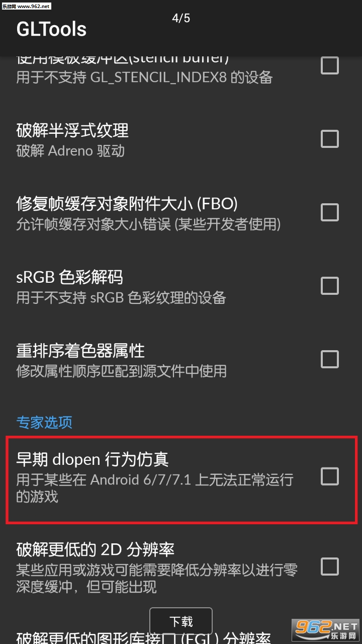The width and height of the screenshot is (362, 644).
Task: Tap the 重排序着色器属性 setting title
Action: (80, 350)
